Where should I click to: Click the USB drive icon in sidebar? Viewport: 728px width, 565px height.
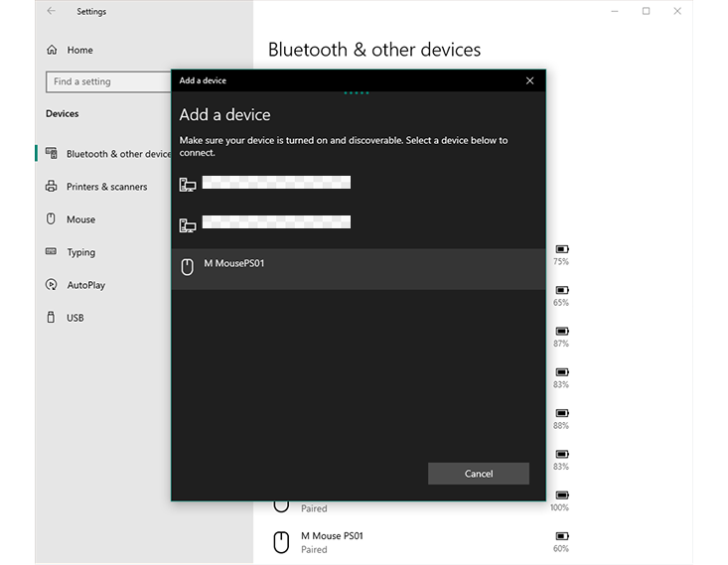pyautogui.click(x=51, y=317)
